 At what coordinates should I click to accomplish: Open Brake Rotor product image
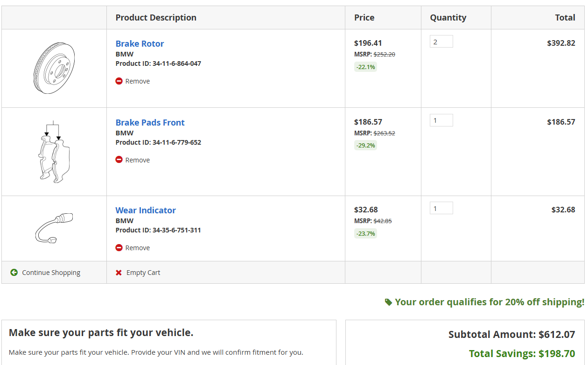[54, 69]
